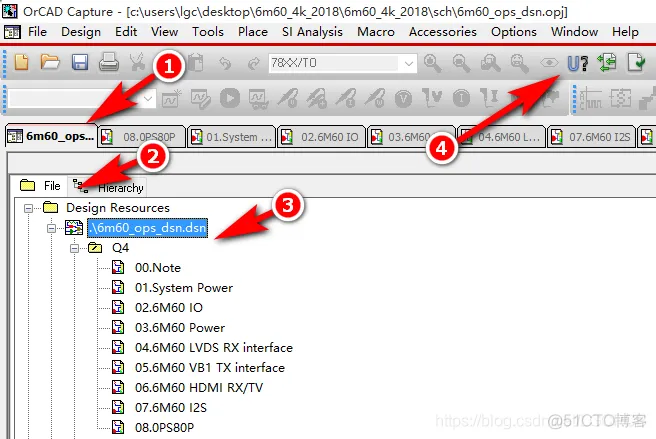Viewport: 656px width, 439px height.
Task: Select the Design Resources folder
Action: [118, 208]
